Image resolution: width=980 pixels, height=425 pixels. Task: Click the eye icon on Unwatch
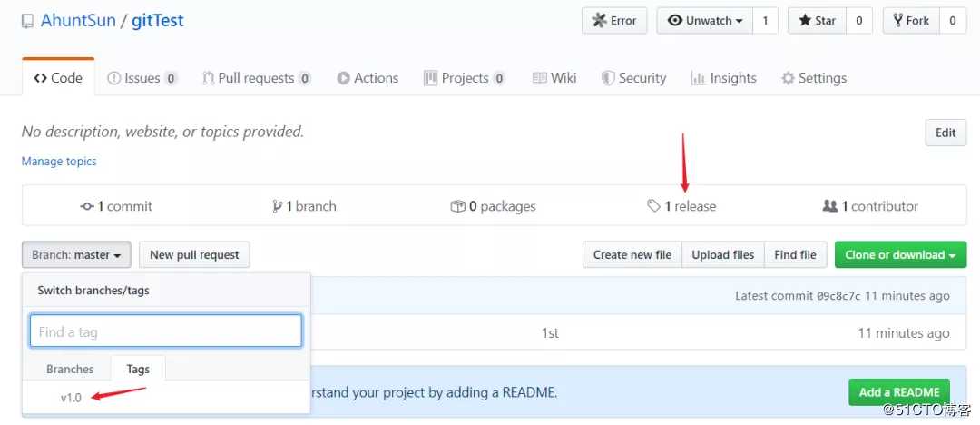pyautogui.click(x=675, y=21)
